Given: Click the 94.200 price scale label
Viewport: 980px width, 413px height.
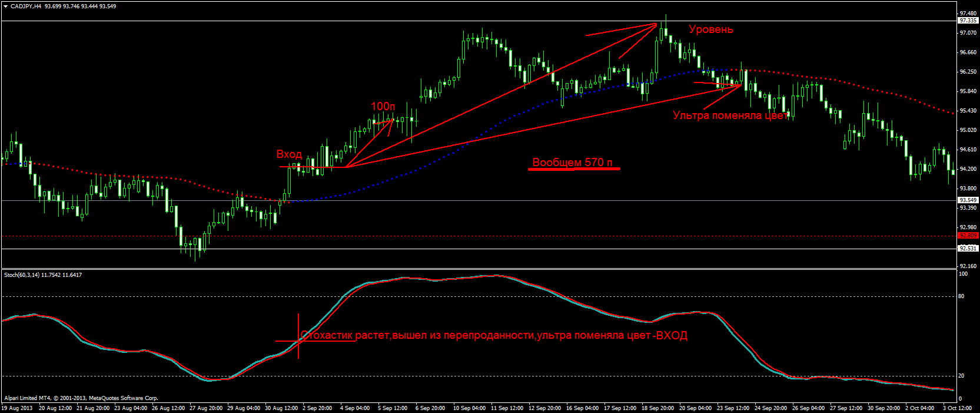Looking at the screenshot, I should click(x=968, y=169).
